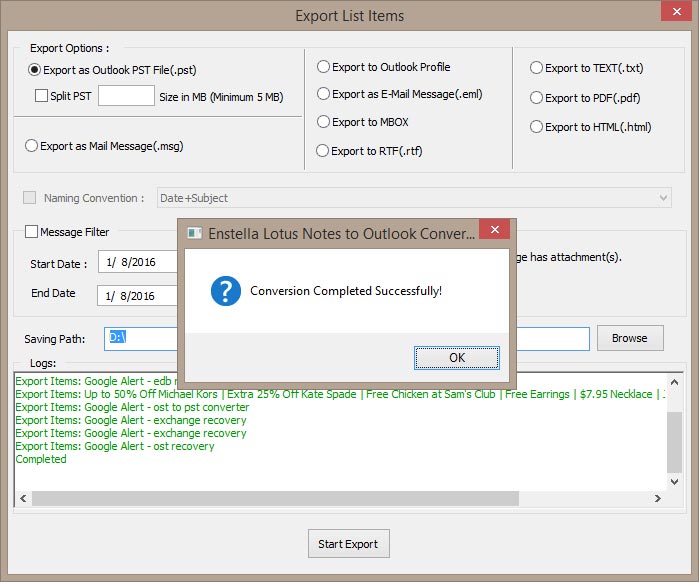Select Export to RTF (.rtf) option
699x582 pixels.
[x=323, y=151]
